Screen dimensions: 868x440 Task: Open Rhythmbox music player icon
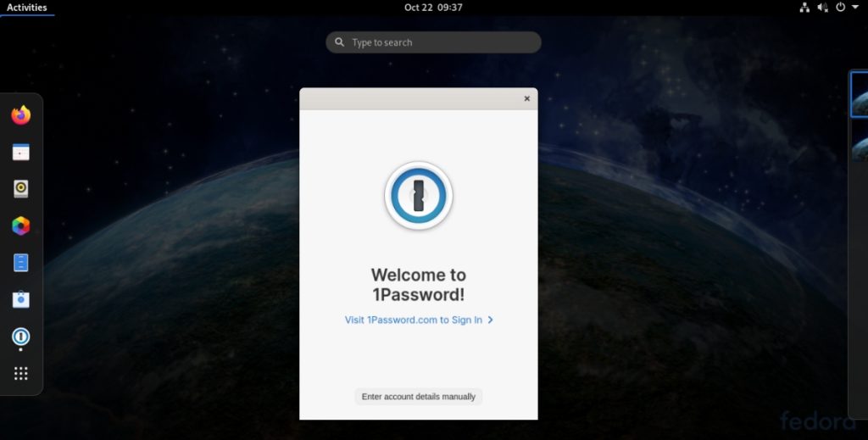[x=21, y=189]
